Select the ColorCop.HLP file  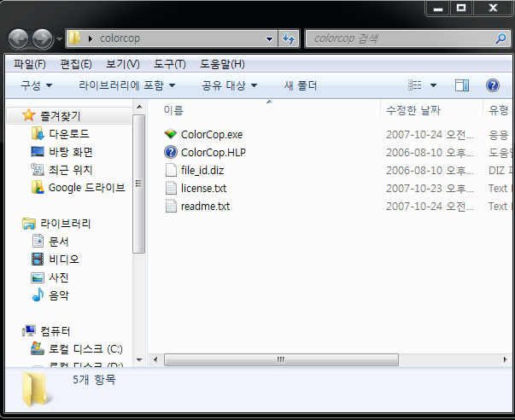214,152
